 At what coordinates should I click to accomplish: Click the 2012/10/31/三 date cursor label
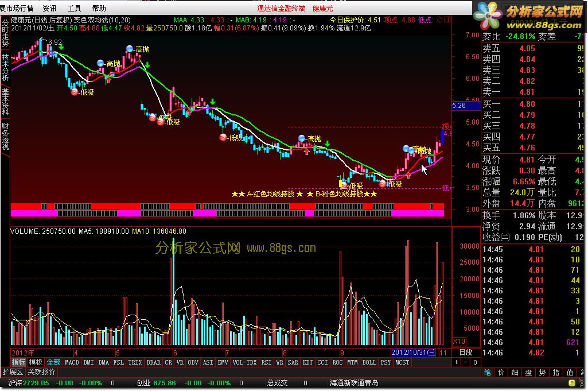tap(413, 353)
